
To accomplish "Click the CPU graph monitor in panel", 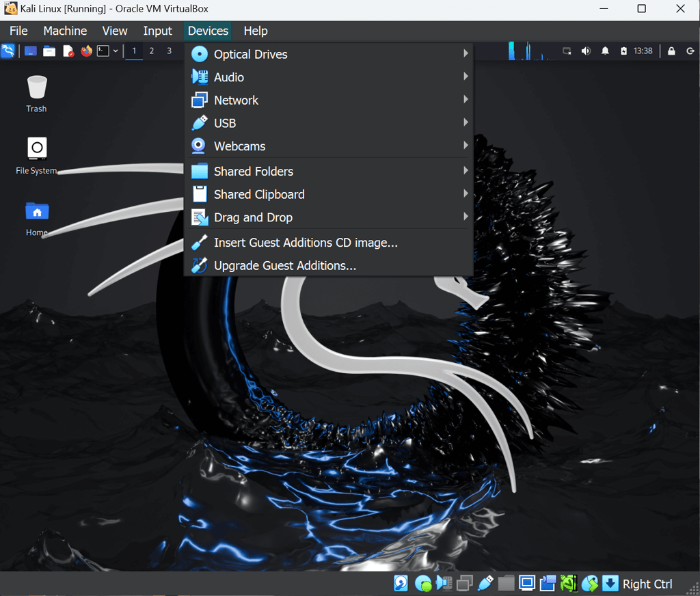I will 532,51.
